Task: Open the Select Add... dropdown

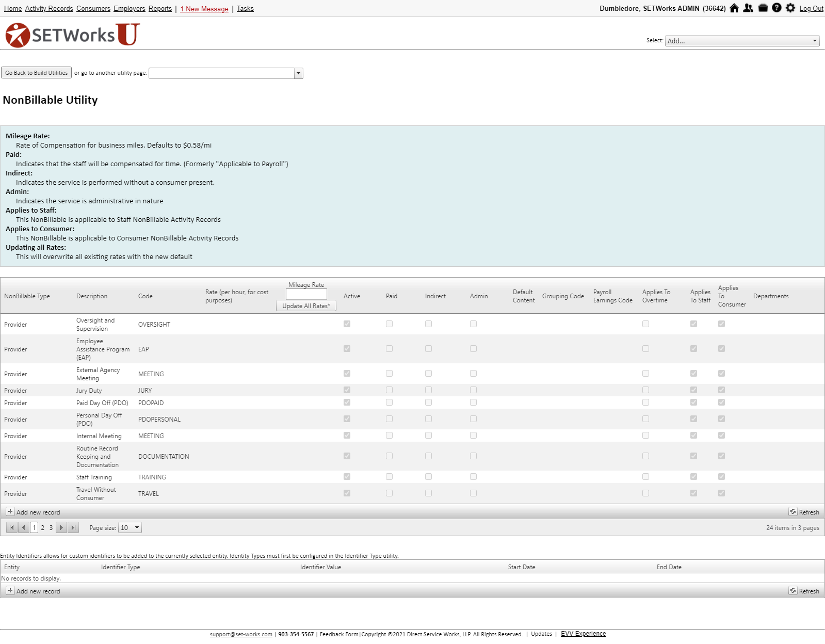Action: (x=742, y=41)
